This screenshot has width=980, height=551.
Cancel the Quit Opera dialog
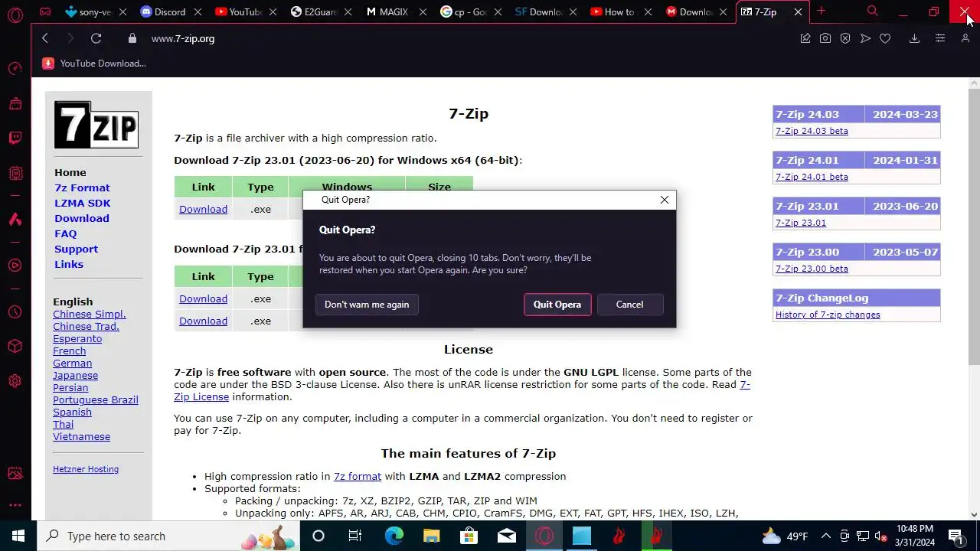point(629,305)
